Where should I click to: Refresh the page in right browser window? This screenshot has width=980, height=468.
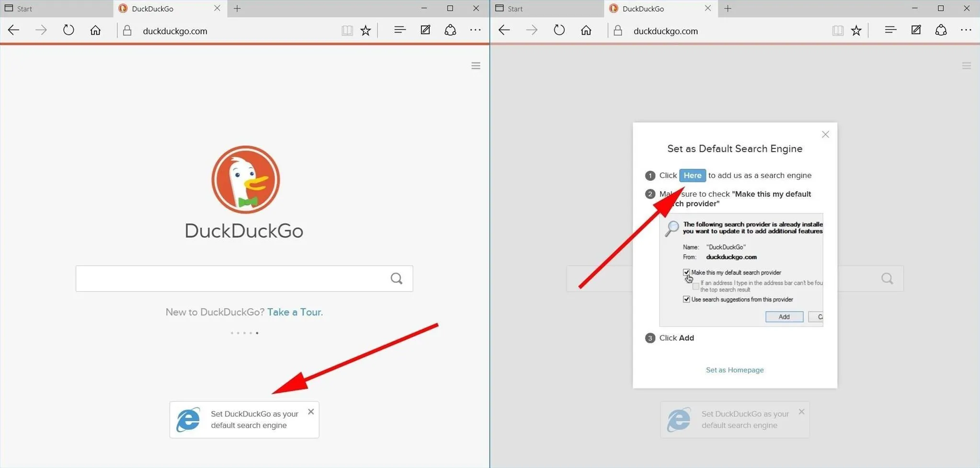pos(559,30)
